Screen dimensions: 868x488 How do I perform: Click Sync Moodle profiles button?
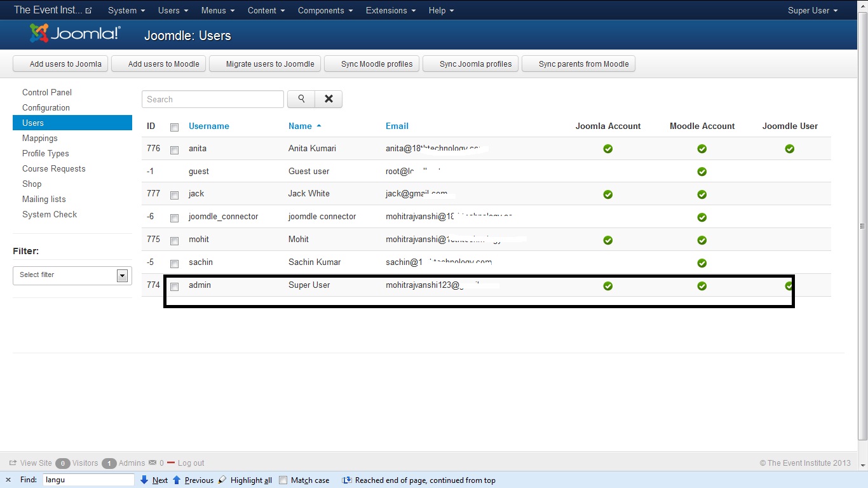click(372, 64)
